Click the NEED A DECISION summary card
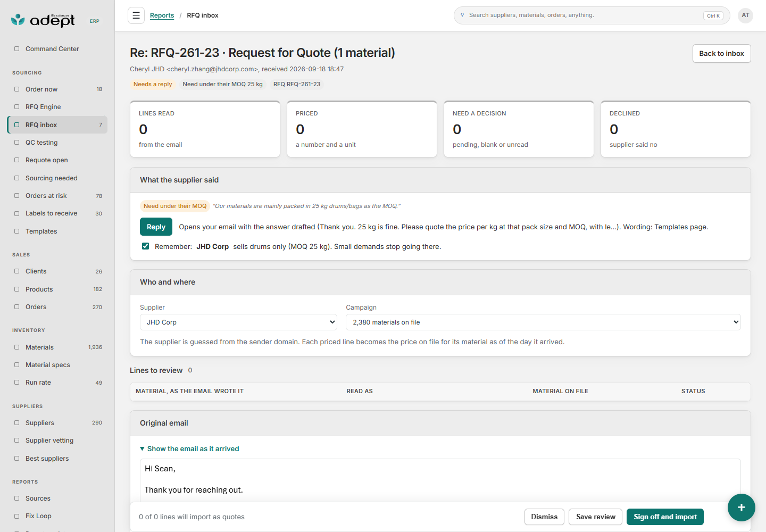The image size is (766, 532). pos(519,129)
